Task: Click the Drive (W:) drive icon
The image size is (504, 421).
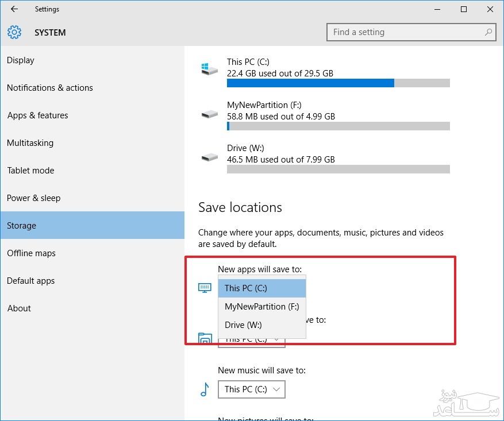Action: pos(209,156)
